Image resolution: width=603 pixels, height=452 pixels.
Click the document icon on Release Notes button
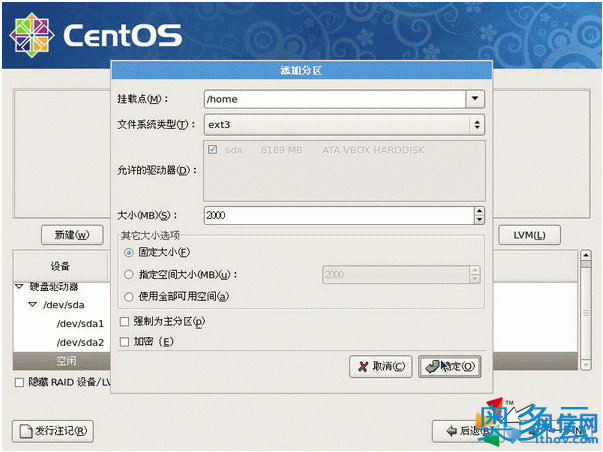(26, 431)
